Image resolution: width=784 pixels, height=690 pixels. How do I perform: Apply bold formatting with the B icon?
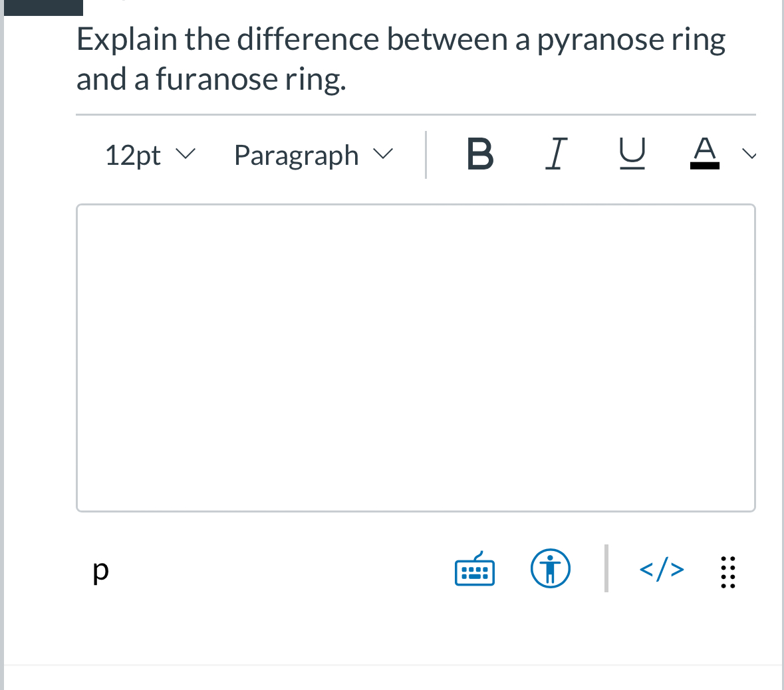(x=481, y=154)
